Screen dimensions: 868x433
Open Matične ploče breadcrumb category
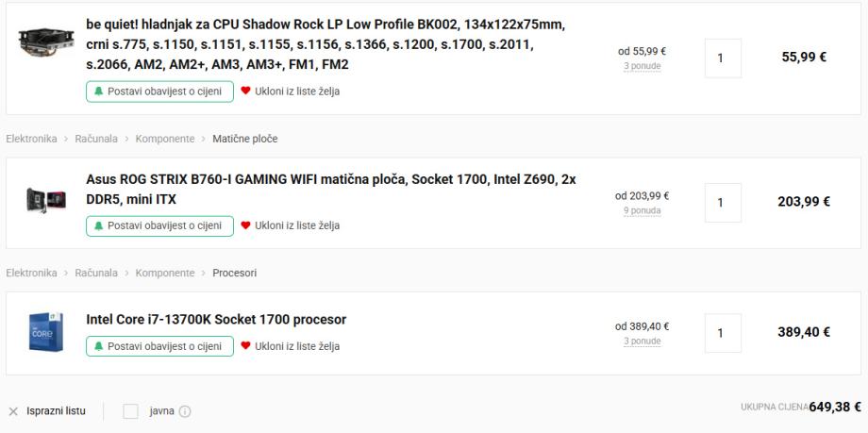click(245, 140)
